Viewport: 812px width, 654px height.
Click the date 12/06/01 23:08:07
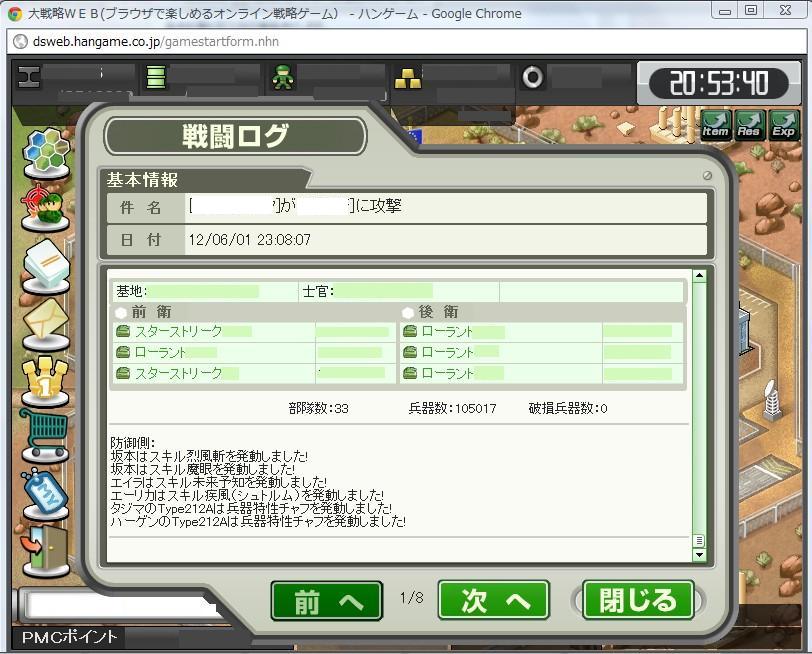(250, 240)
